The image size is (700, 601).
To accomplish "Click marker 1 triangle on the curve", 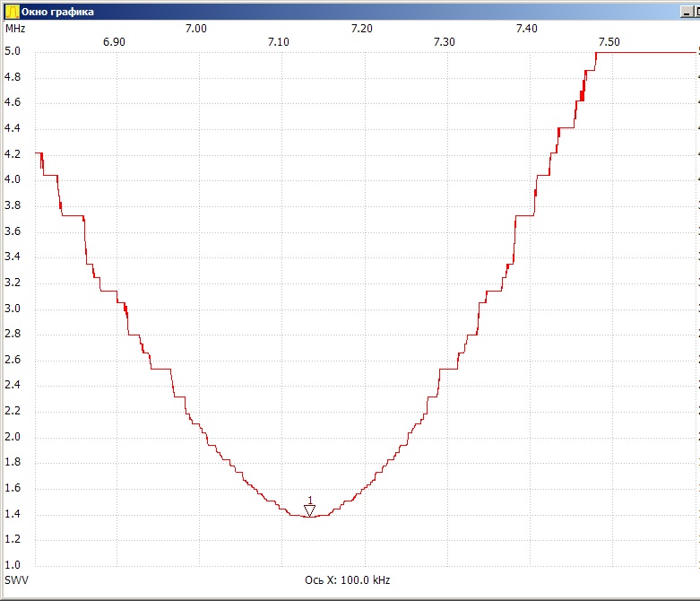I will [309, 510].
